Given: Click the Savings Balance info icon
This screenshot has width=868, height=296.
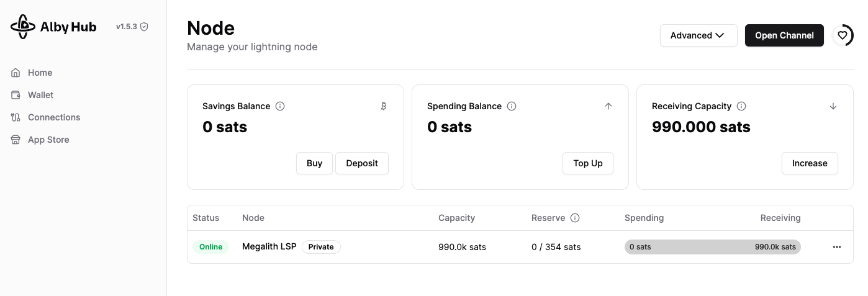Looking at the screenshot, I should (x=280, y=106).
